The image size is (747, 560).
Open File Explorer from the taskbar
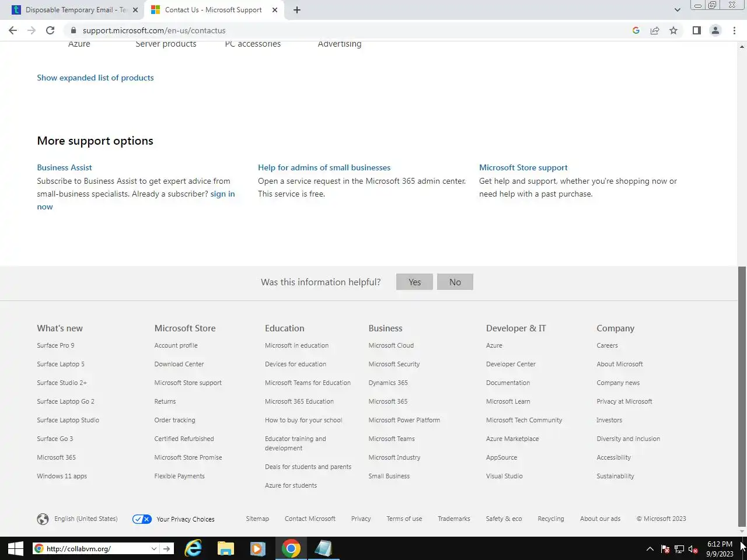point(226,548)
